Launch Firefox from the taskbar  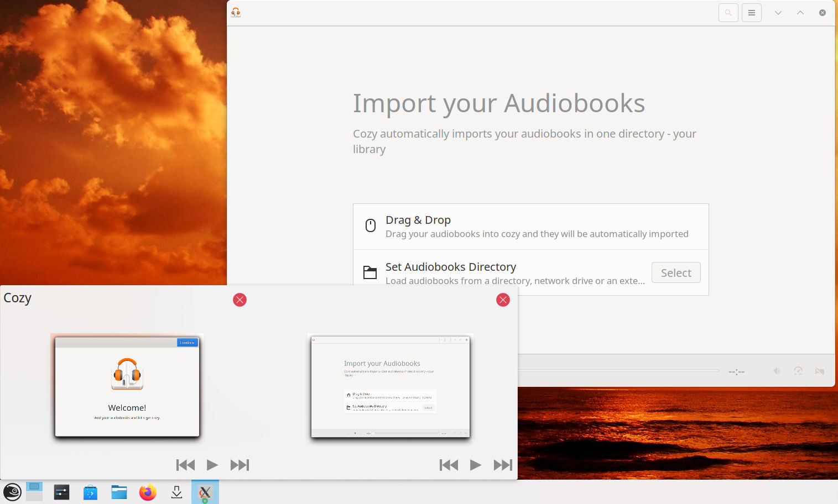coord(148,492)
